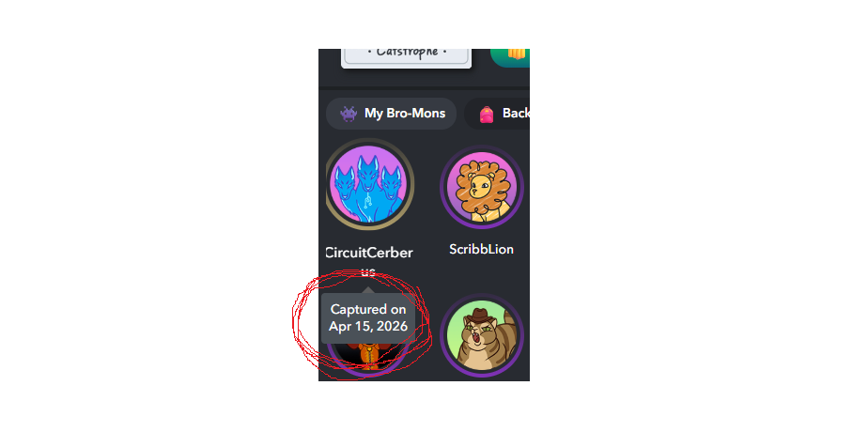Select the ScribbLion lion avatar

click(482, 186)
